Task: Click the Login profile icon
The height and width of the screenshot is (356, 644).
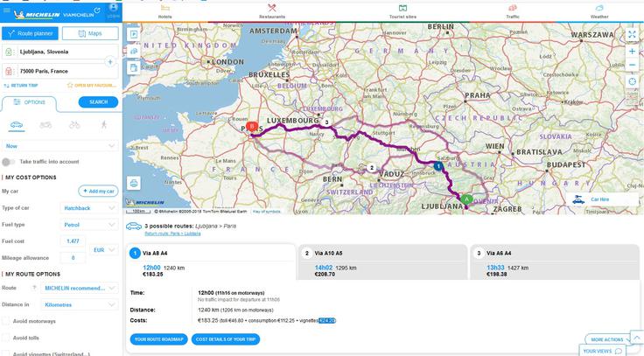Action: click(114, 10)
